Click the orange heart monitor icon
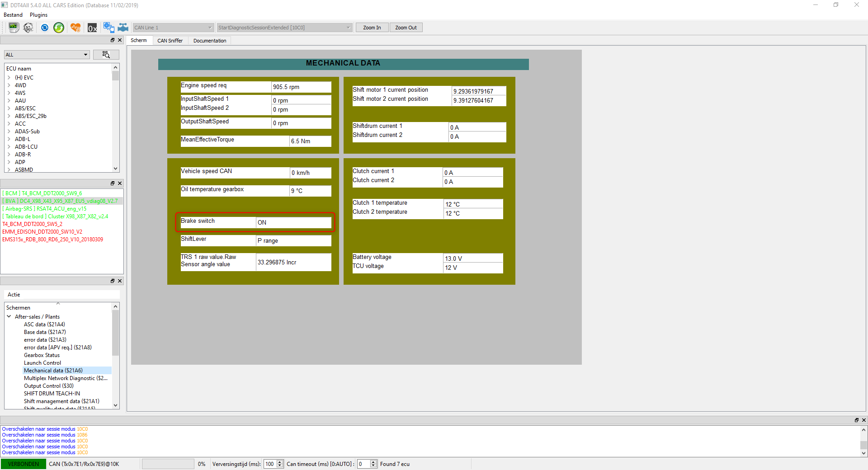 coord(75,28)
